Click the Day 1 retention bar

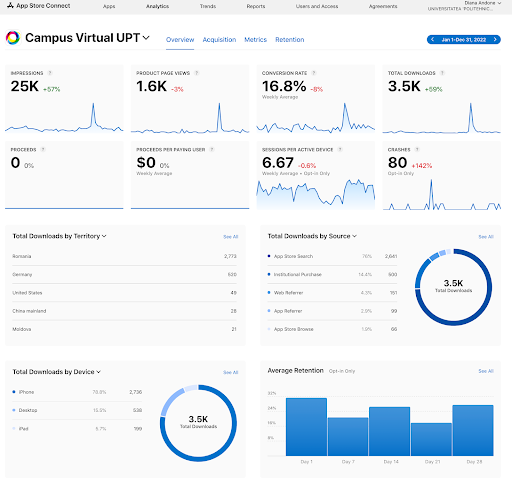pos(306,427)
